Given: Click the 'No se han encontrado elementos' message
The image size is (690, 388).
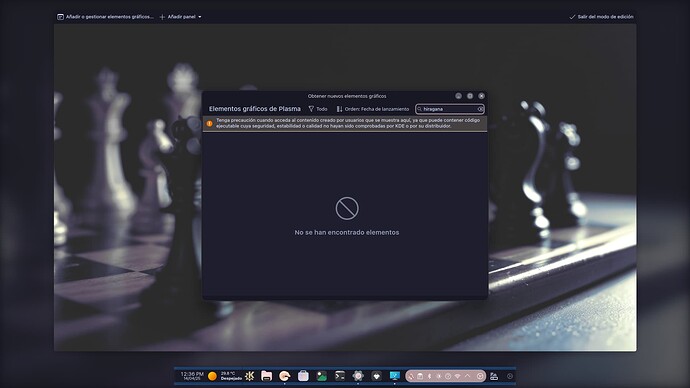Looking at the screenshot, I should 347,232.
